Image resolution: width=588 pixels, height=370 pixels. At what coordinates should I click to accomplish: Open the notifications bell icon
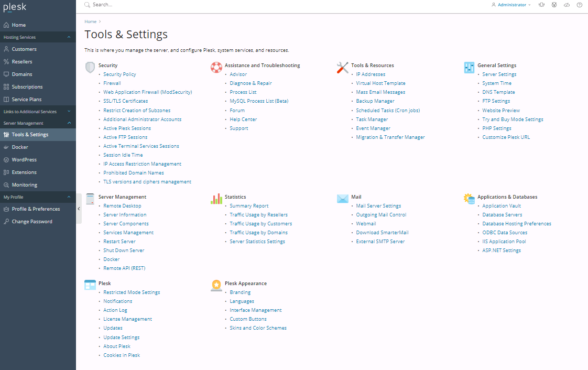(x=541, y=5)
